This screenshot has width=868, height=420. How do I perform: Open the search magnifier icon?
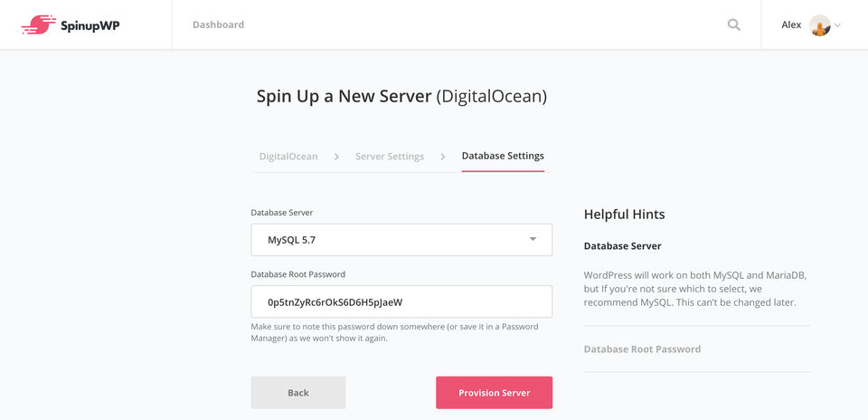[734, 25]
